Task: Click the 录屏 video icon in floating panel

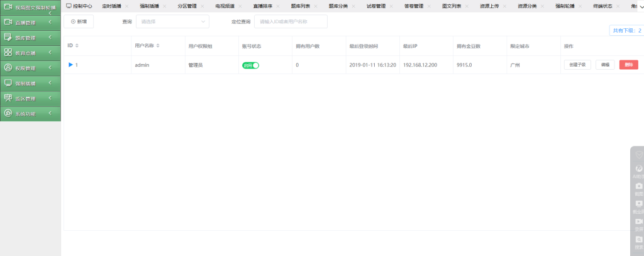Action: pyautogui.click(x=639, y=221)
